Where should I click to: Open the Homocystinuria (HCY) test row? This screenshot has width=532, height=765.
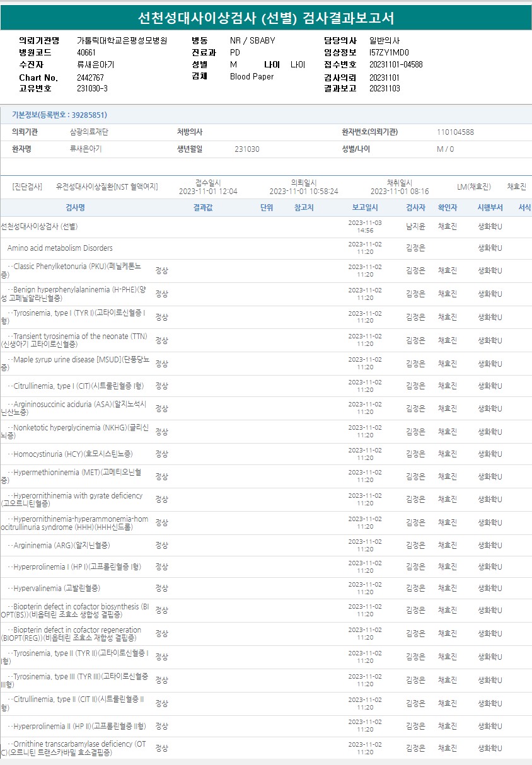(73, 454)
